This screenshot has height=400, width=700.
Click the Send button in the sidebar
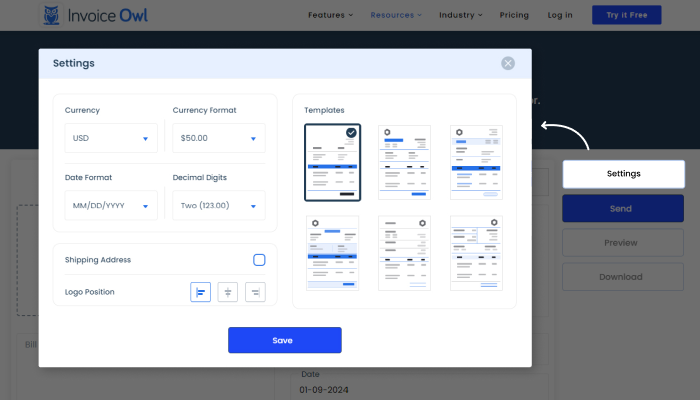click(x=623, y=208)
